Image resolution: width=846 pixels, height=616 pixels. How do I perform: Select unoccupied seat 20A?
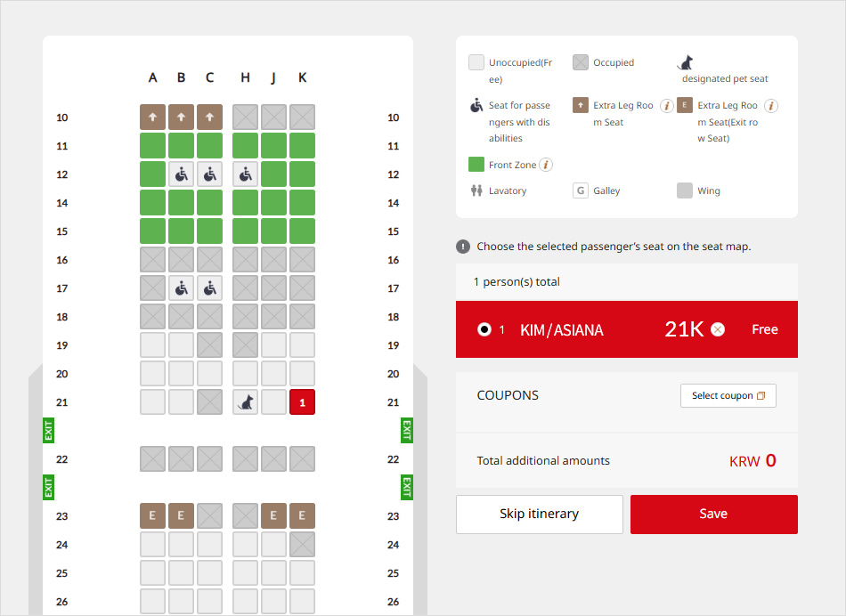[x=153, y=374]
